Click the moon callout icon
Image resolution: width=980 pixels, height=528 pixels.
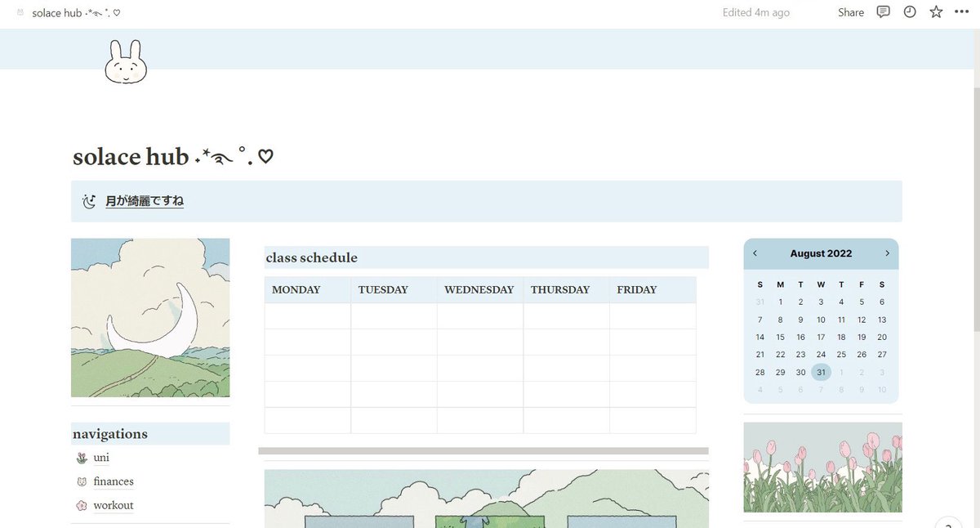(x=90, y=201)
